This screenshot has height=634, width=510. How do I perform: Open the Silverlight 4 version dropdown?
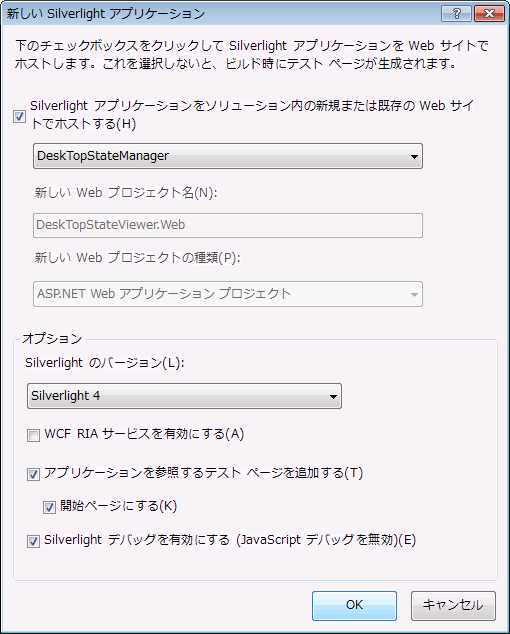click(184, 396)
